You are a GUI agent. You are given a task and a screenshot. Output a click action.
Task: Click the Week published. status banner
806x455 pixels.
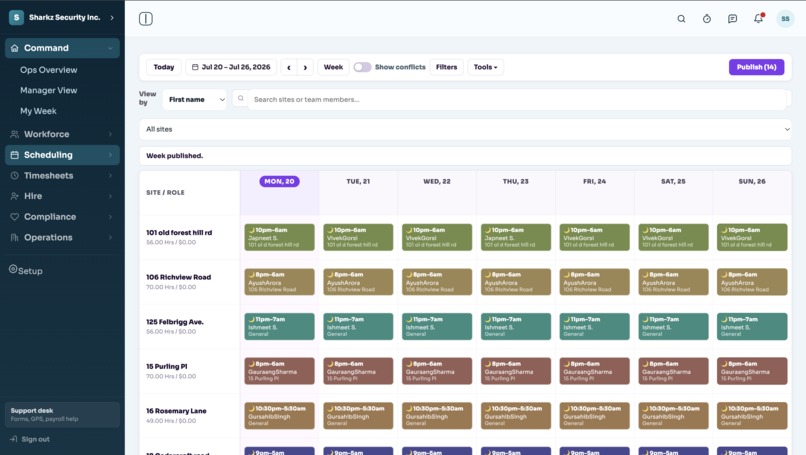pyautogui.click(x=465, y=156)
